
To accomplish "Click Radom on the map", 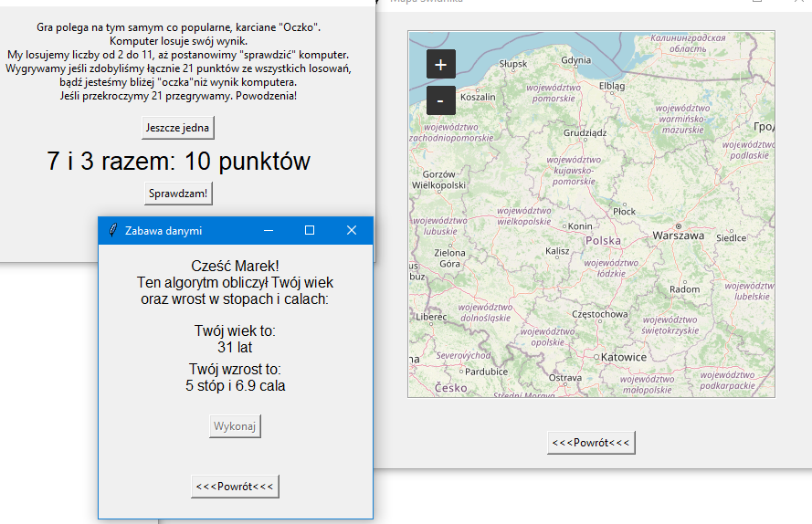I will [x=684, y=289].
